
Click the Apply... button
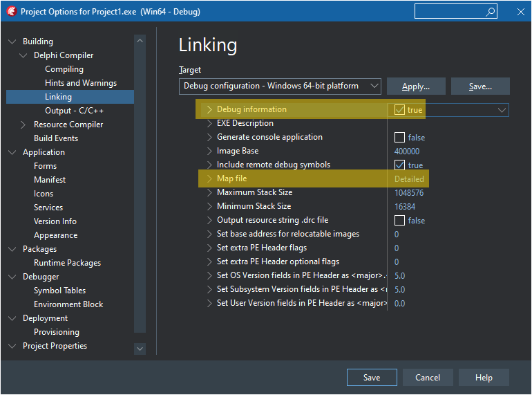pyautogui.click(x=415, y=86)
